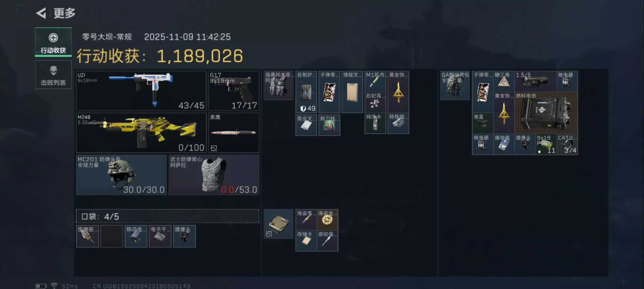Select the 黑鹰 knife item

pyautogui.click(x=234, y=133)
